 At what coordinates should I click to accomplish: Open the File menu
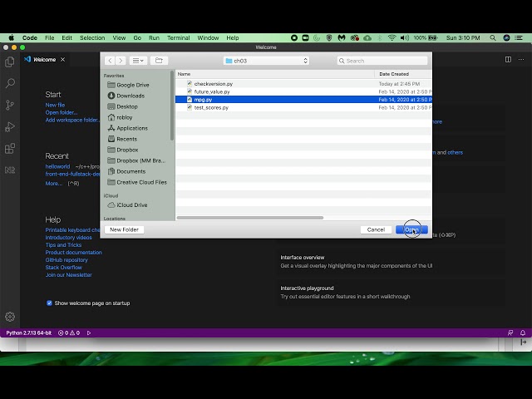point(50,37)
